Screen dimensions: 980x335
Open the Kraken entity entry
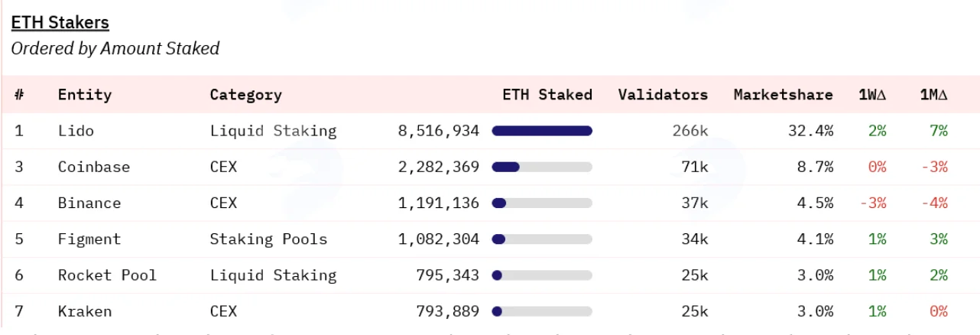click(x=85, y=311)
